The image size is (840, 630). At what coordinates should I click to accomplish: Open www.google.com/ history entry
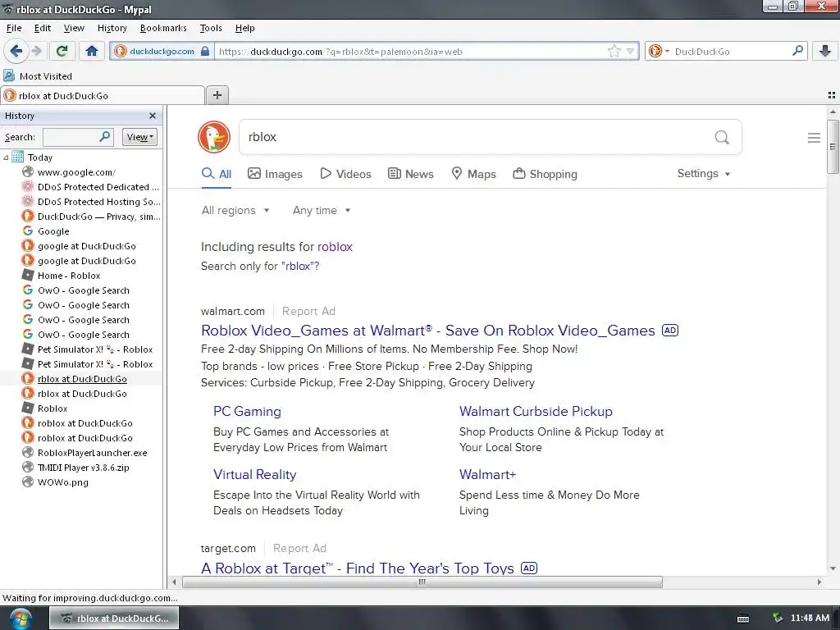coord(76,172)
